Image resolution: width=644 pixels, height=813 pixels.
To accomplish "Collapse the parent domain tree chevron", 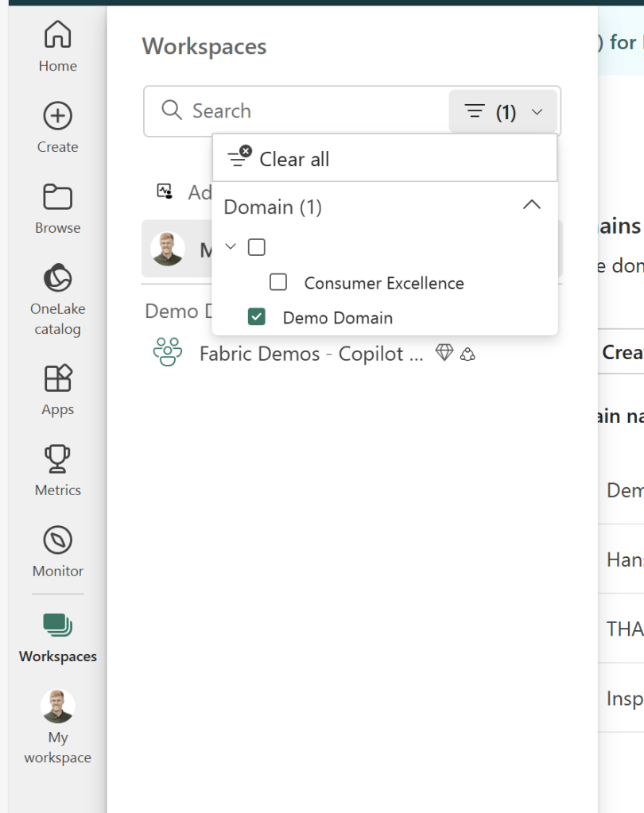I will point(231,247).
